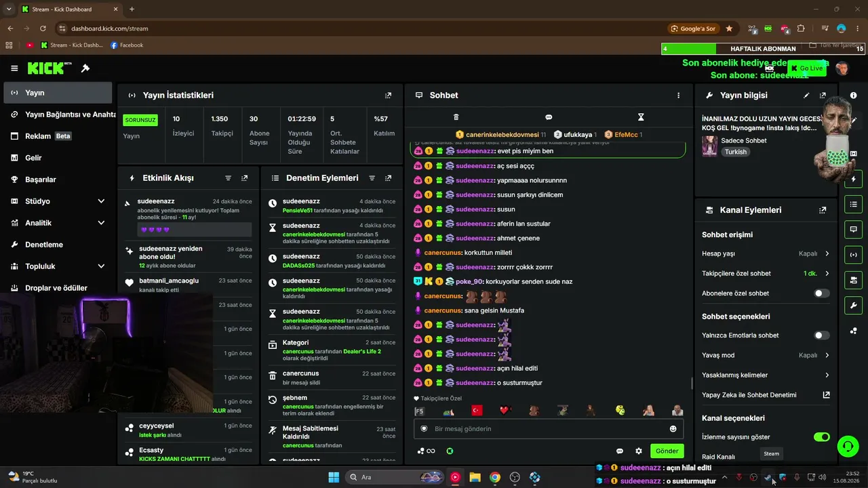Screen dimensions: 868x488
Task: Open Takipçilere özel sohbet duration chevron
Action: (827, 274)
